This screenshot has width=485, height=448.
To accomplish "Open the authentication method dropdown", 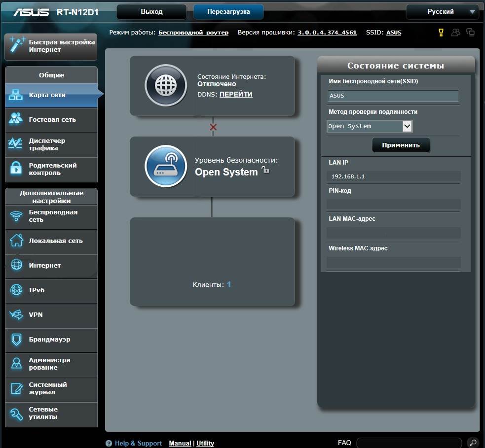I will 370,126.
